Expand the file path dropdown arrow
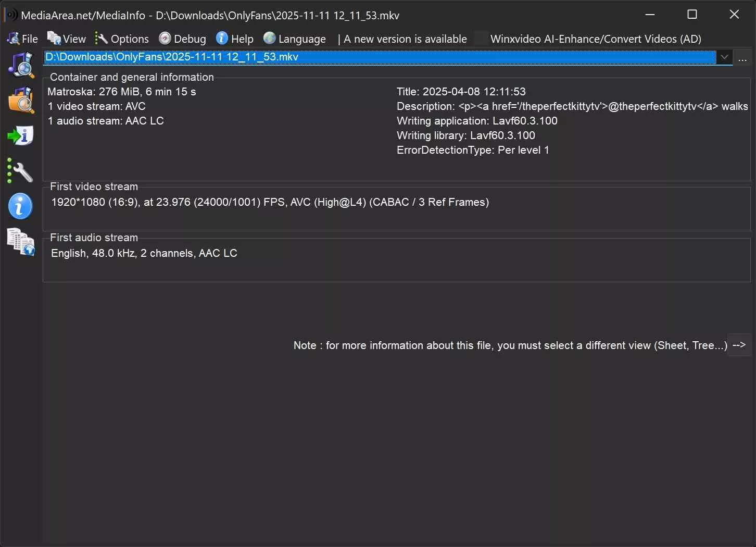 pyautogui.click(x=724, y=57)
